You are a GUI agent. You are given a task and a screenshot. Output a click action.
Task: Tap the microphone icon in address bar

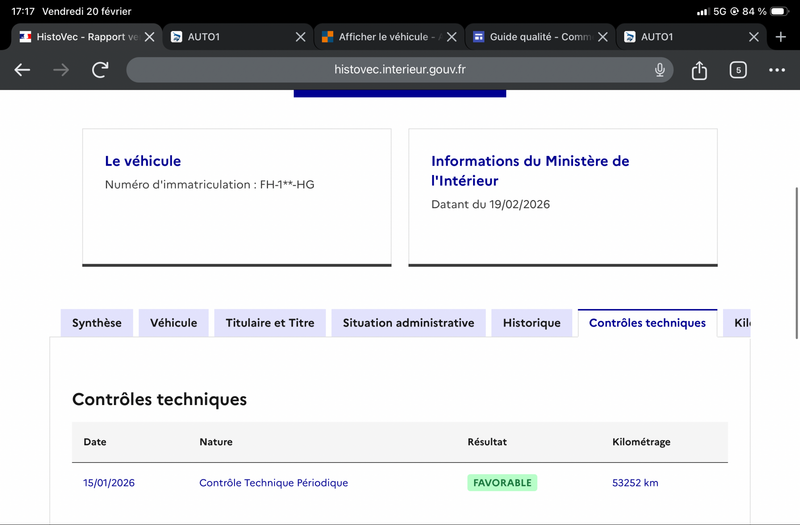pyautogui.click(x=660, y=70)
